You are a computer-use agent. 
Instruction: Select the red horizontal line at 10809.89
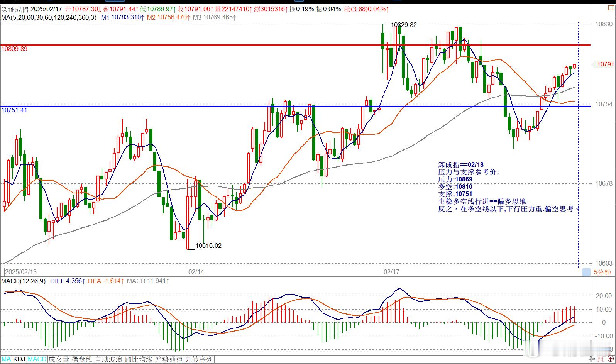coord(295,45)
